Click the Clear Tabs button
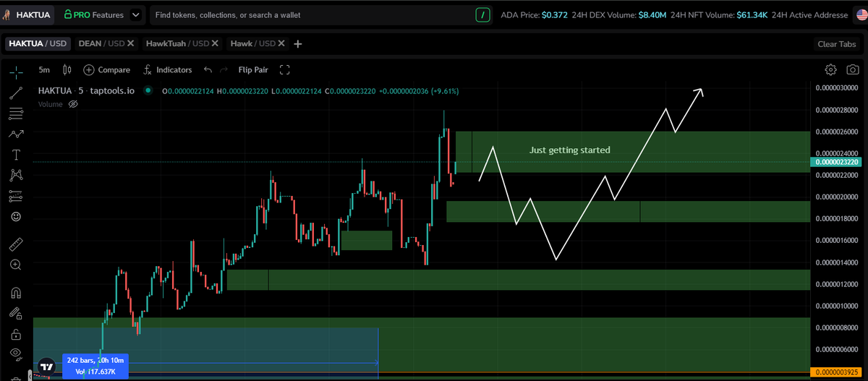Image resolution: width=868 pixels, height=381 pixels. point(837,44)
